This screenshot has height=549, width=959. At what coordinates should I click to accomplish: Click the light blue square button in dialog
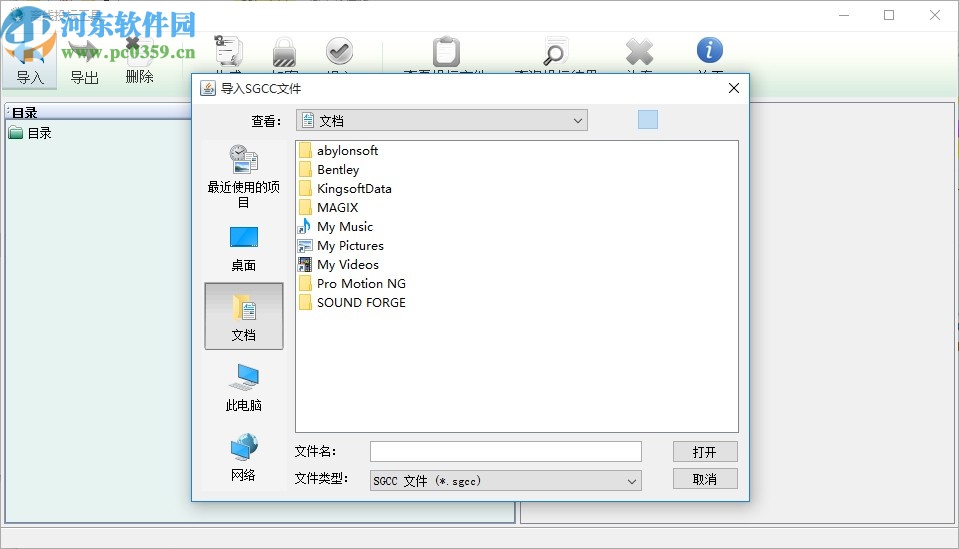pos(648,119)
